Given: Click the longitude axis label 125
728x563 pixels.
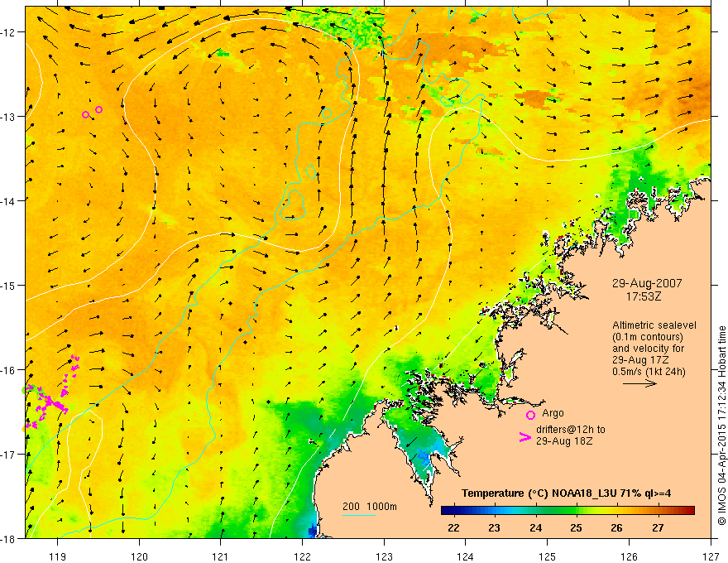Looking at the screenshot, I should pos(548,556).
